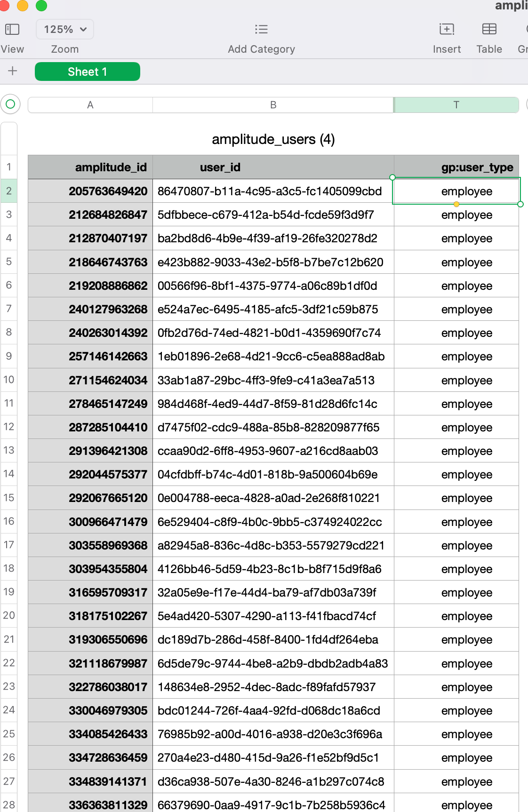The height and width of the screenshot is (812, 528).
Task: Select cell 218646743763
Action: click(90, 262)
